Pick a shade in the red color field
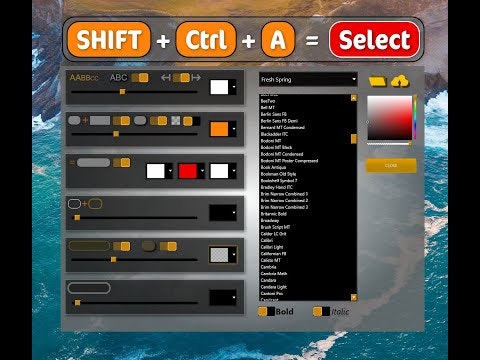This screenshot has height=360, width=480. [x=390, y=118]
